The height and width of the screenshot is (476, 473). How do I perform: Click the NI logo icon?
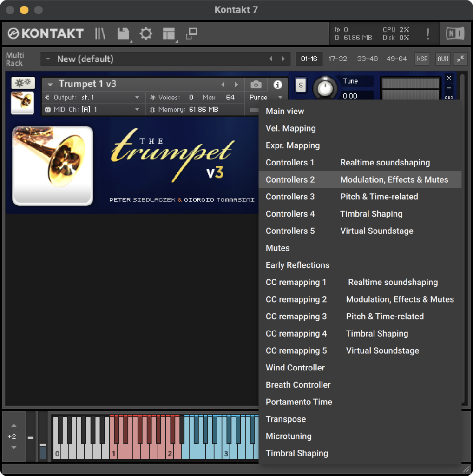pos(455,33)
